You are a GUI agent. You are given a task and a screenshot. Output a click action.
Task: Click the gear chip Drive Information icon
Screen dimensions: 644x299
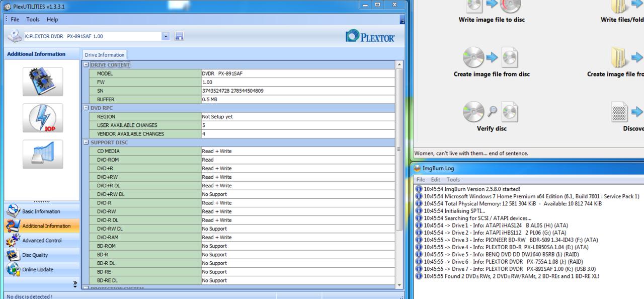[x=43, y=82]
